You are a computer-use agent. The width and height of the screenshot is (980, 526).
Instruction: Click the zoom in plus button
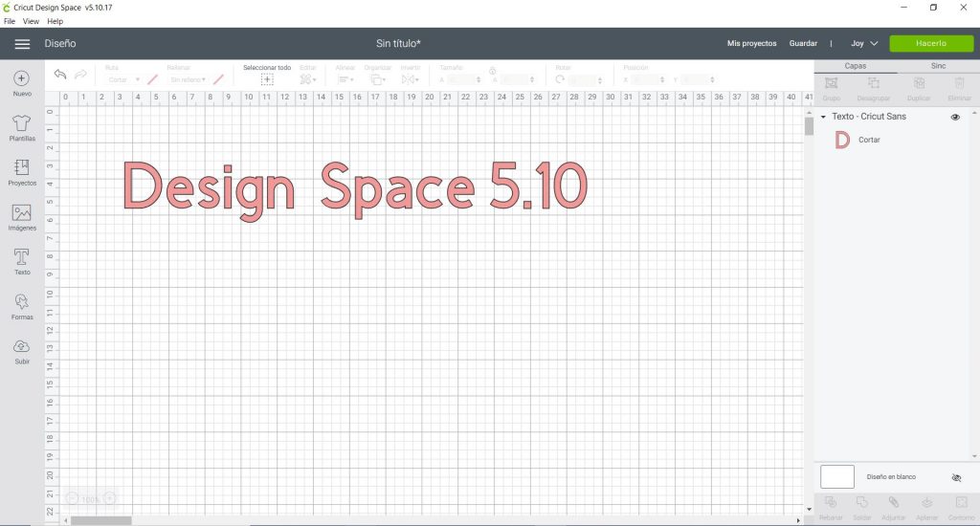[x=109, y=498]
